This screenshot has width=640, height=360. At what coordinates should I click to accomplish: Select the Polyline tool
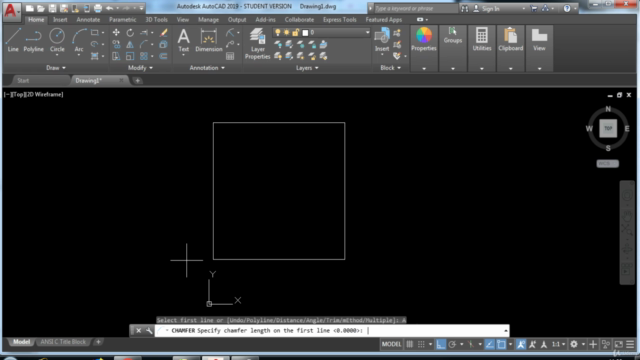tap(33, 40)
